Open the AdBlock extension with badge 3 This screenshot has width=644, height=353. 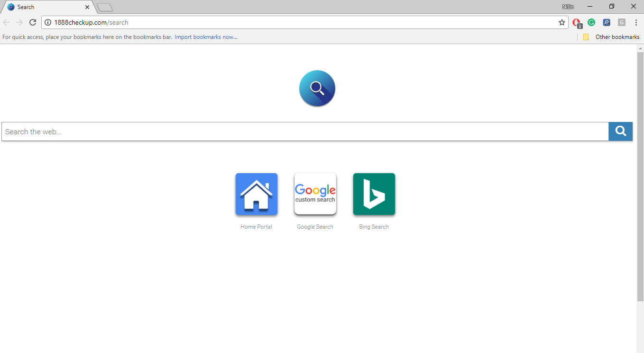point(576,22)
